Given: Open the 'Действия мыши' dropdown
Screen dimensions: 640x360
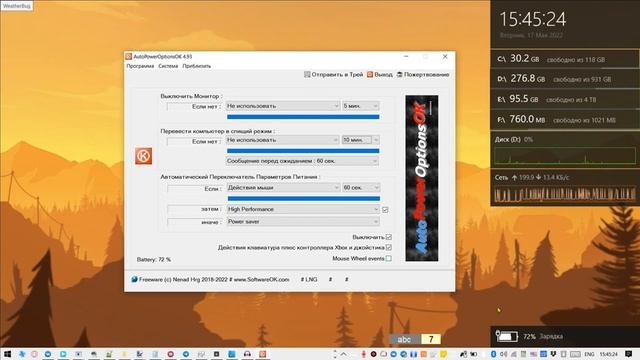Looking at the screenshot, I should coord(283,187).
